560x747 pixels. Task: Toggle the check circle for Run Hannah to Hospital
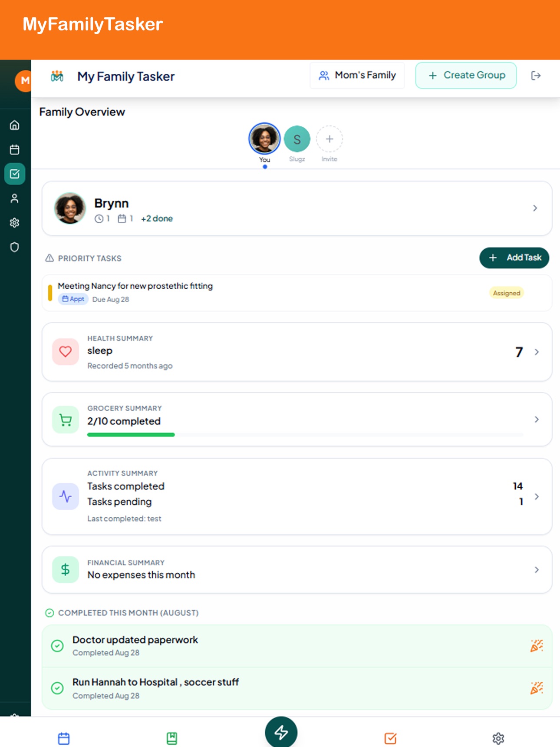pyautogui.click(x=57, y=688)
